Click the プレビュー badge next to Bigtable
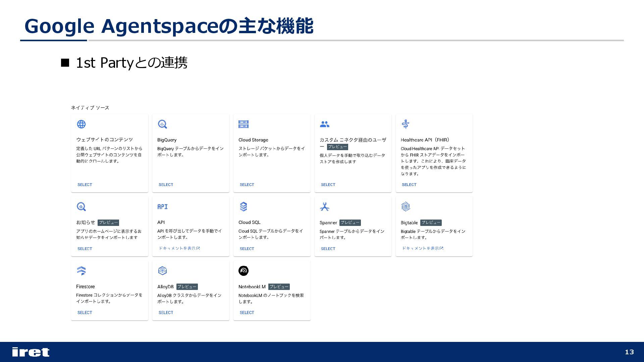This screenshot has height=362, width=644. (x=431, y=223)
